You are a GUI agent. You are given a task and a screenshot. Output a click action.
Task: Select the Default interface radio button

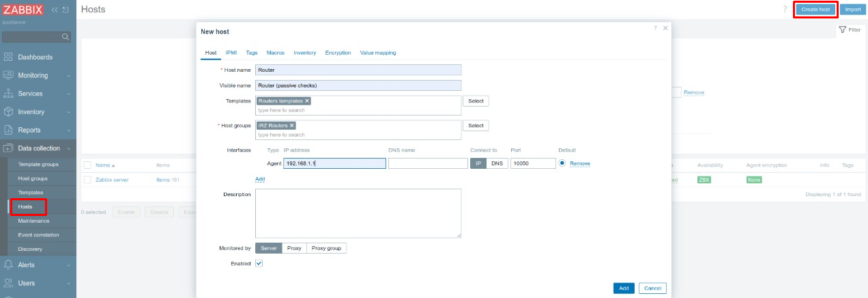(x=562, y=163)
